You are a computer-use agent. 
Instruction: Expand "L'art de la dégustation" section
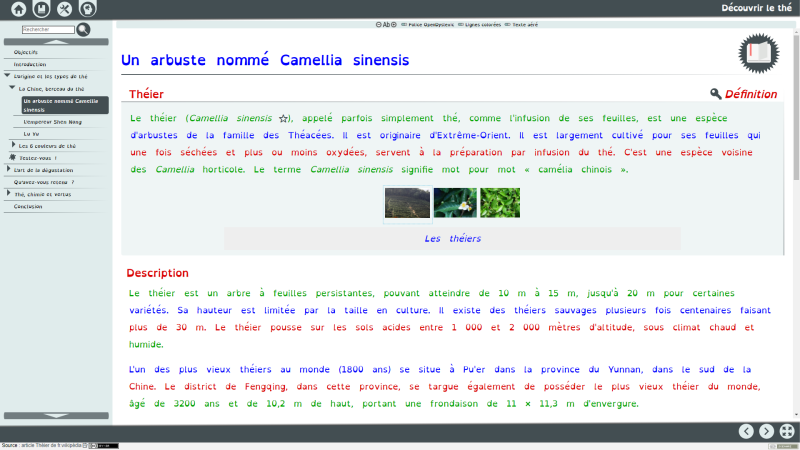click(8, 169)
